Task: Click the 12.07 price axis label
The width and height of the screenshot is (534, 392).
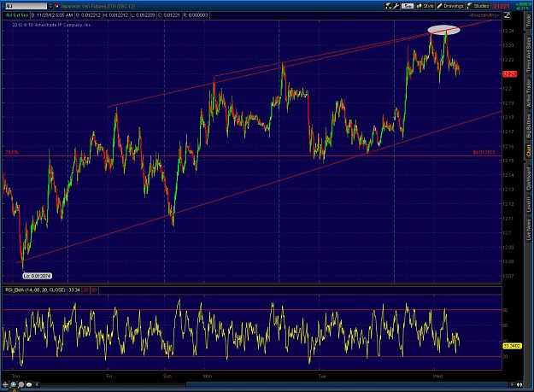Action: [508, 276]
